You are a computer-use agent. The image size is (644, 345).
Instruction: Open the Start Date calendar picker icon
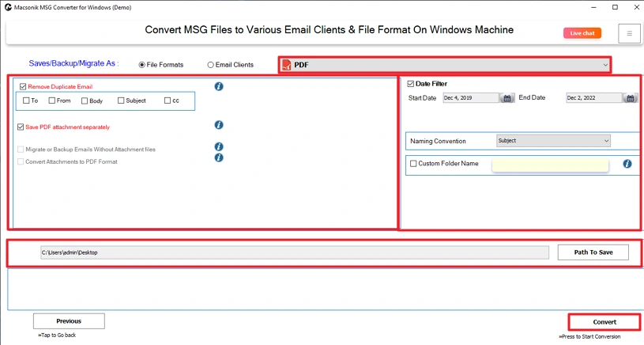507,98
